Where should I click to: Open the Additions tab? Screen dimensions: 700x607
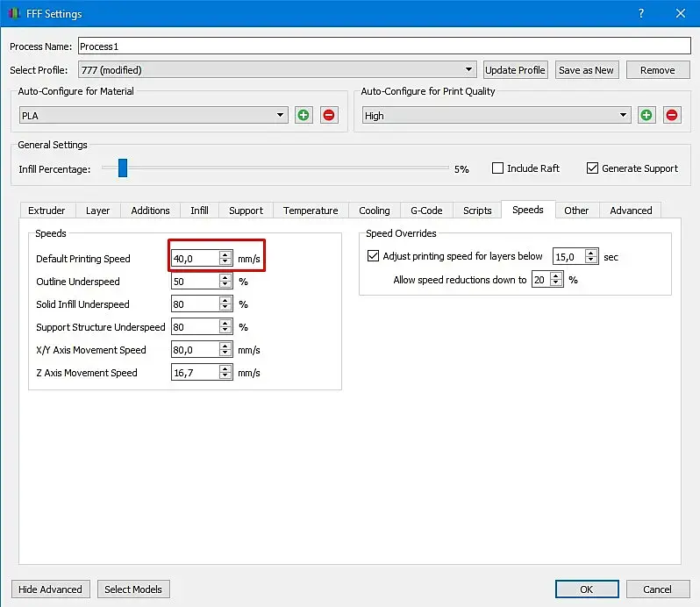point(151,211)
